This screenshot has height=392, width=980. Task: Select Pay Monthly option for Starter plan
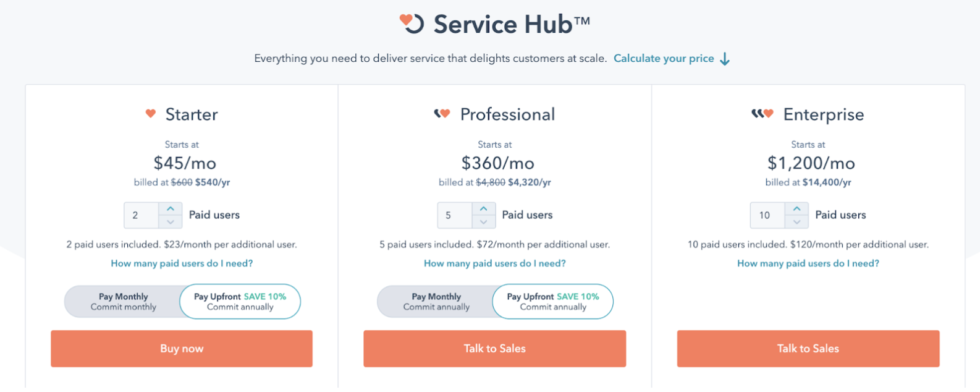coord(123,302)
